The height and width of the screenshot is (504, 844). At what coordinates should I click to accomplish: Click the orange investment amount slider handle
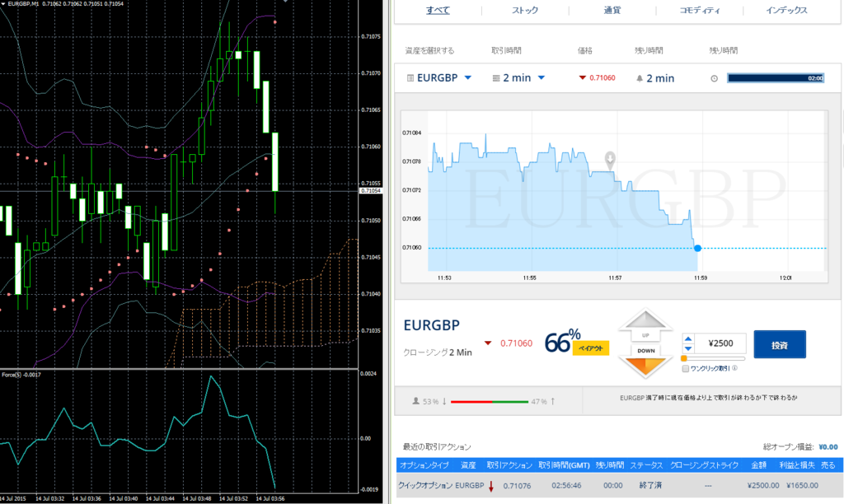[x=684, y=358]
